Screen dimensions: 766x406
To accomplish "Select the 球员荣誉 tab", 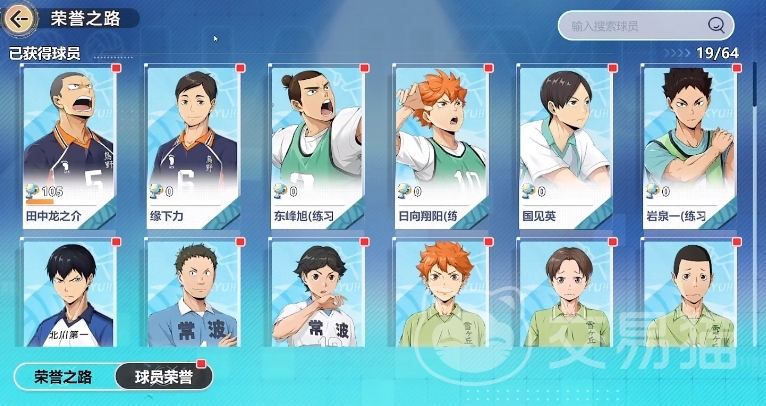I will 164,377.
